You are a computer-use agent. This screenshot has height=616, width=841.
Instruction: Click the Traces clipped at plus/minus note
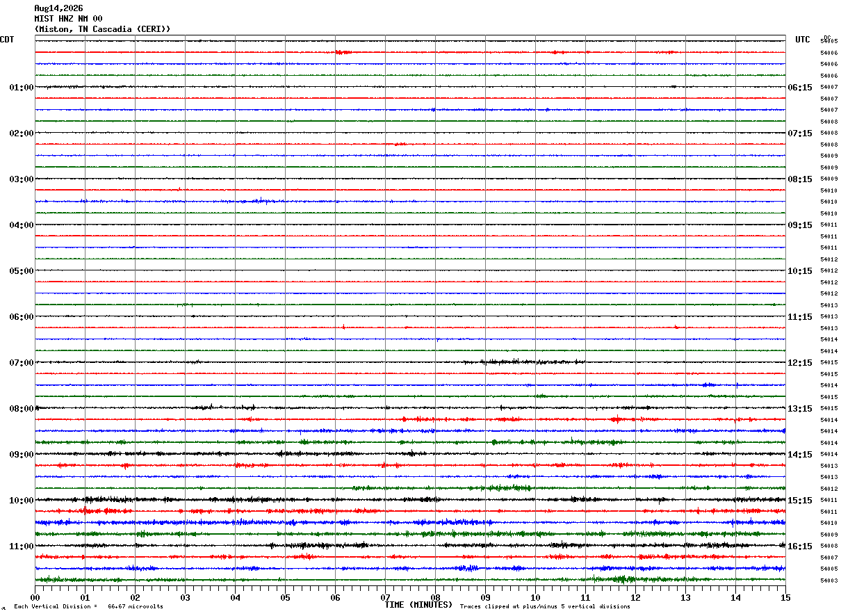545,607
